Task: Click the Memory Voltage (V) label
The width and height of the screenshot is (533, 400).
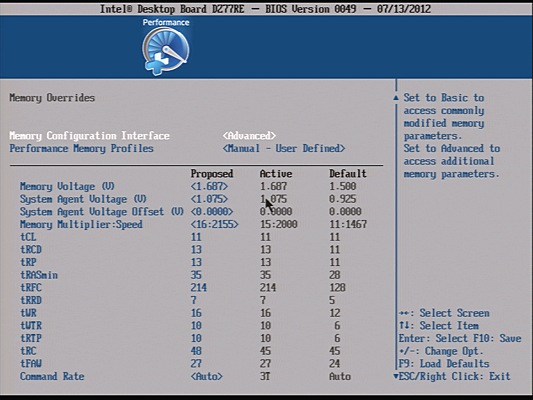Action: pyautogui.click(x=67, y=186)
